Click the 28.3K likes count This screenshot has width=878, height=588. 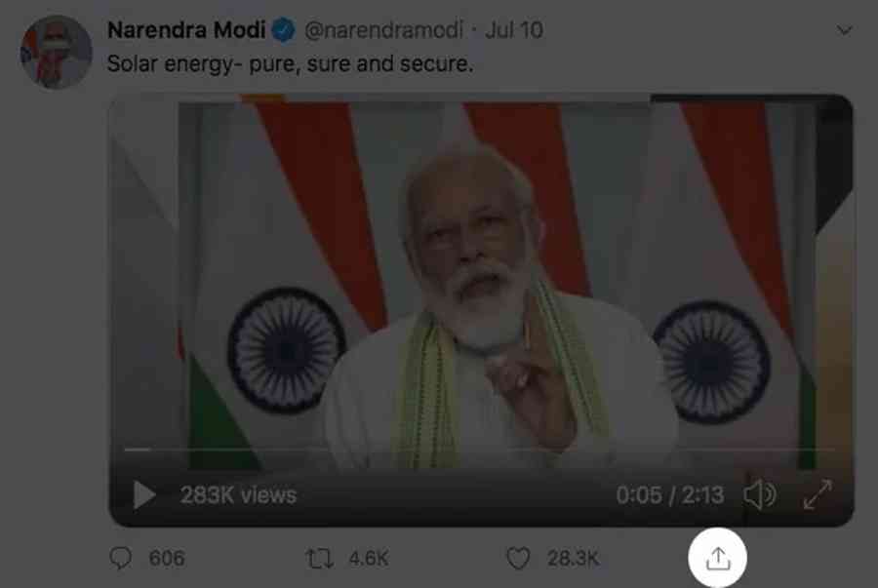[573, 558]
